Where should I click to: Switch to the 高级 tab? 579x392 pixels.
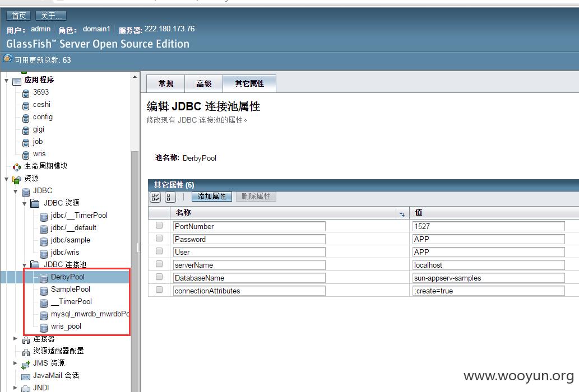tap(204, 83)
